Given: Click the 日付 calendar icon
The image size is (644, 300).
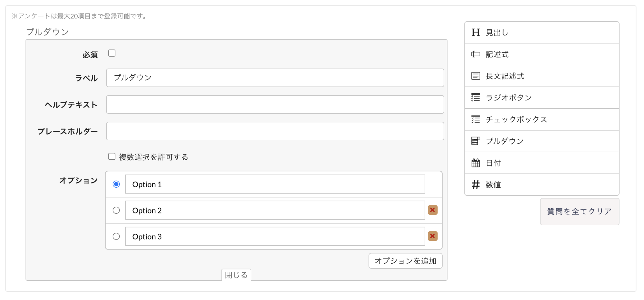Looking at the screenshot, I should [476, 163].
